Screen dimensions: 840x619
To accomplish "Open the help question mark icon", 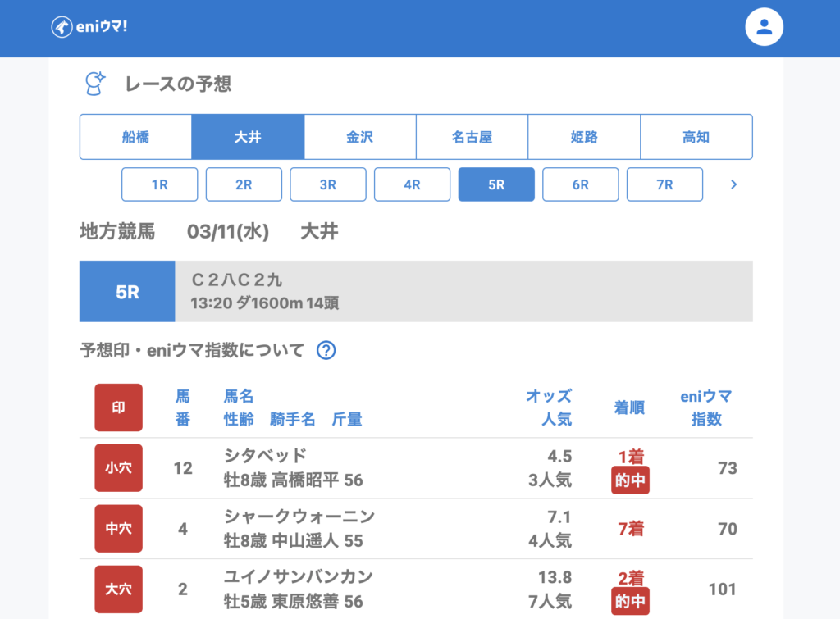I will 326,351.
